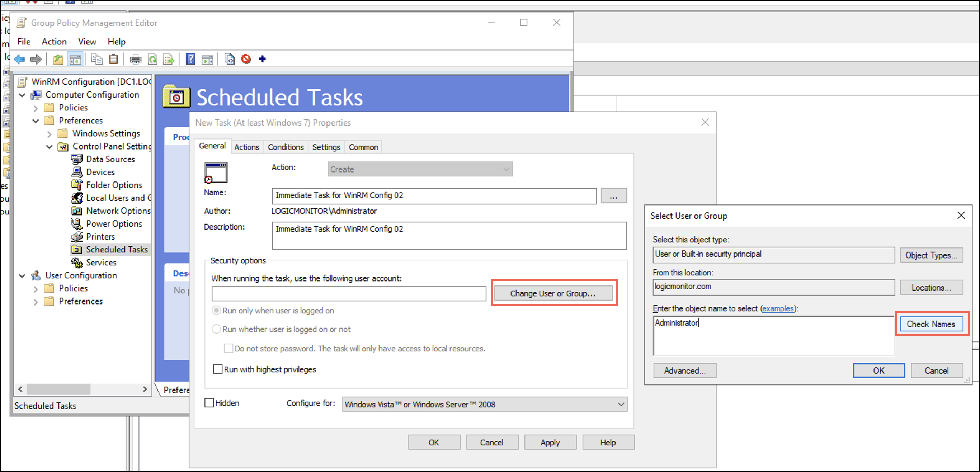Select Network Options in the tree
This screenshot has width=980, height=472.
pyautogui.click(x=118, y=211)
